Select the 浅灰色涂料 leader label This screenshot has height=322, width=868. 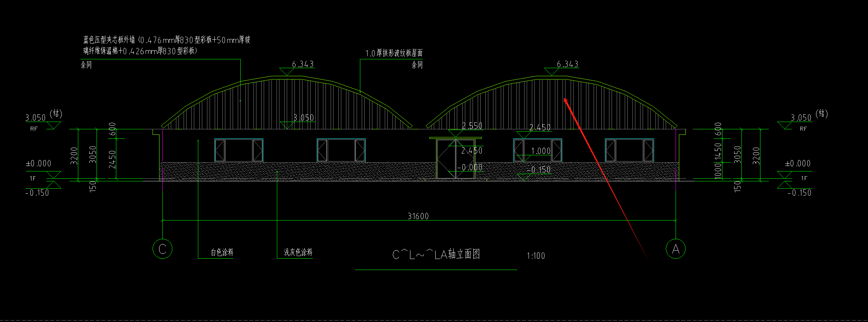click(x=298, y=252)
